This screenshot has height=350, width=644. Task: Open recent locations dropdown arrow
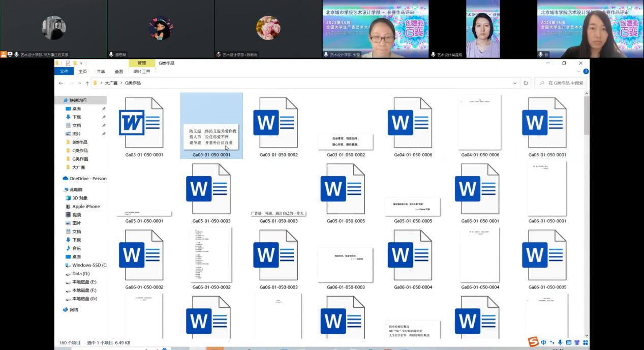click(80, 83)
